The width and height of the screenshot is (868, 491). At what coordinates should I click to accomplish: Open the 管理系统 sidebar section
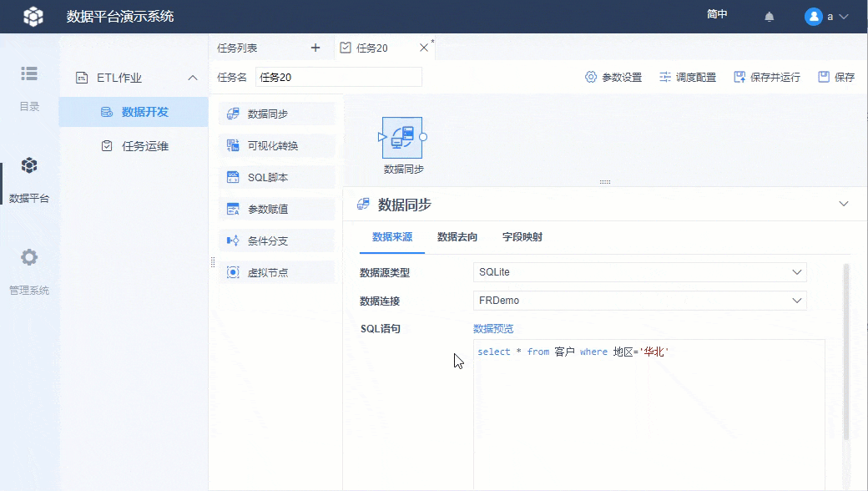[29, 272]
